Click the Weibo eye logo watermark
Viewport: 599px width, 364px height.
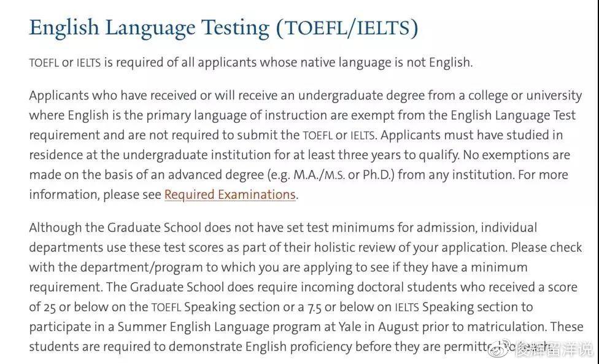pos(501,348)
